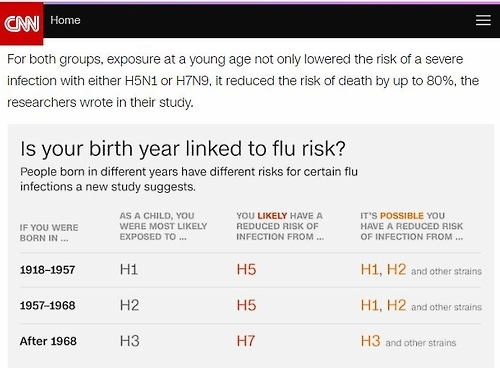Click the 'If you were born in' header
This screenshot has height=368, width=500.
49,233
